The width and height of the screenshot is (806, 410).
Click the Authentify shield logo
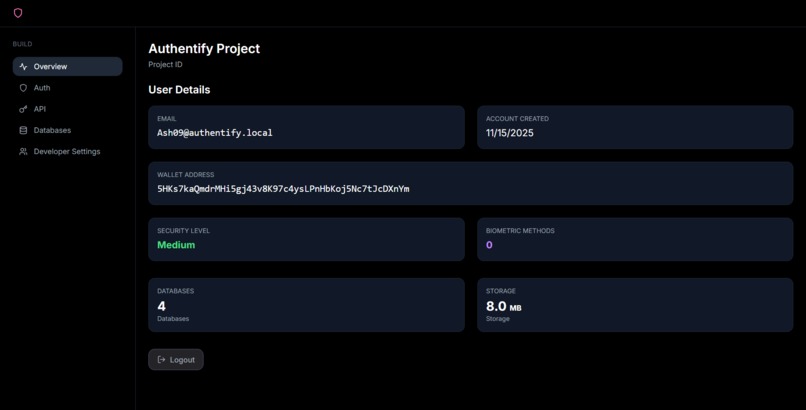(18, 13)
